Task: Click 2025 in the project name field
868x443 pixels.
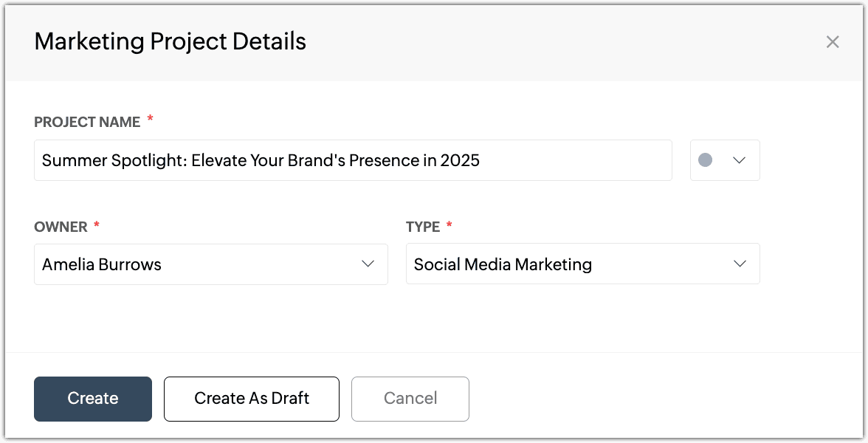Action: coord(460,160)
